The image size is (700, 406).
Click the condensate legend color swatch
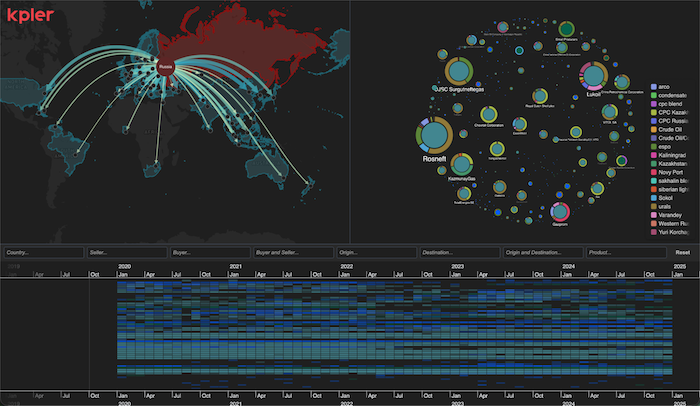pyautogui.click(x=654, y=95)
